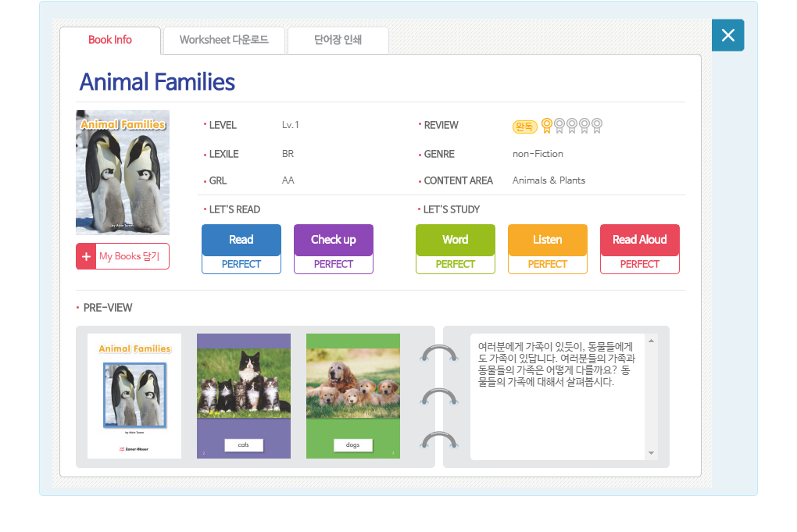Close the book info popup
The width and height of the screenshot is (797, 532).
tap(727, 35)
